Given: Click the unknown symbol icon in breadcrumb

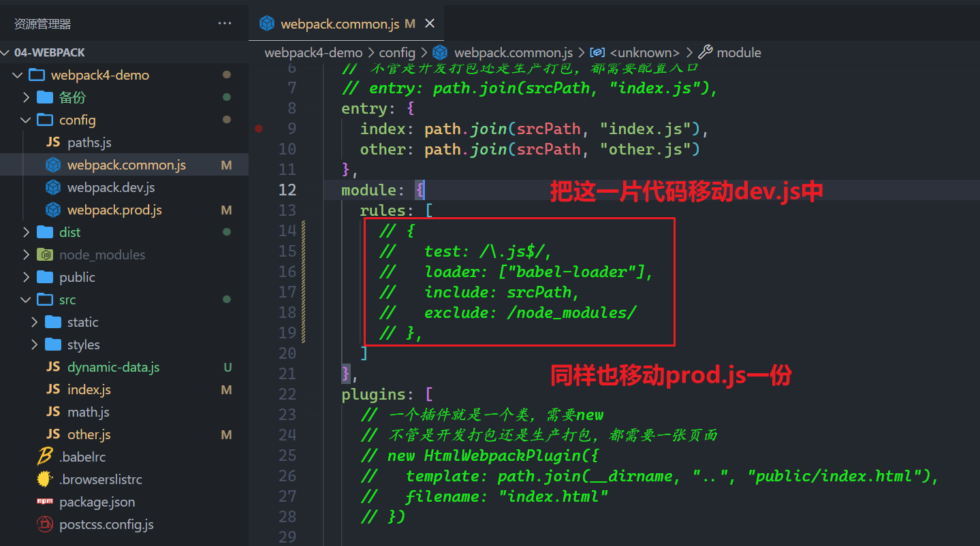Looking at the screenshot, I should pyautogui.click(x=597, y=52).
